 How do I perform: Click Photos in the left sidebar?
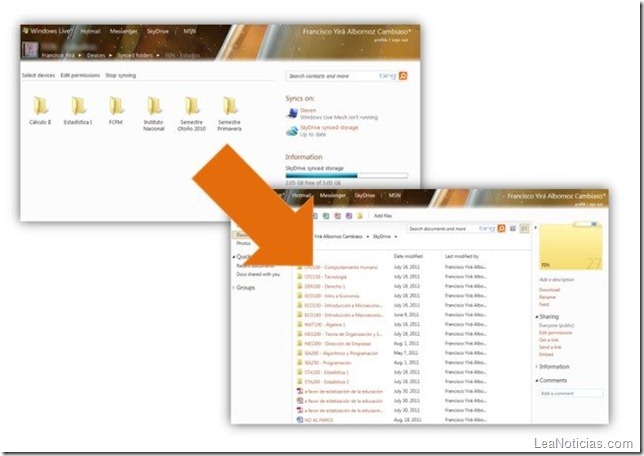point(244,243)
